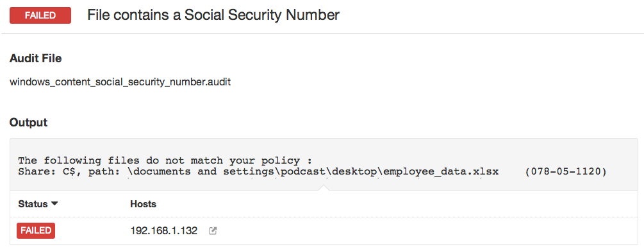This screenshot has height=249, width=644.
Task: Select the windows_content_social_security_number.audit filename
Action: click(120, 82)
